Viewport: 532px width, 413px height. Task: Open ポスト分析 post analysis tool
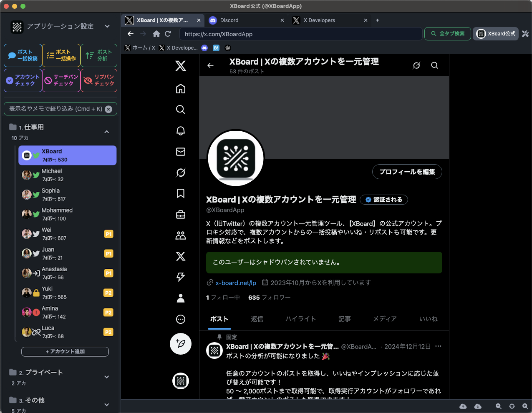[x=99, y=55]
